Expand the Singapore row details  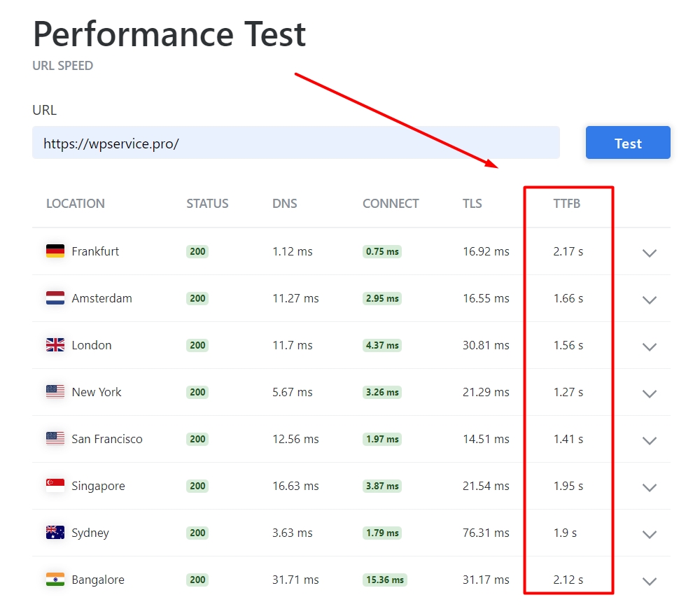click(649, 487)
